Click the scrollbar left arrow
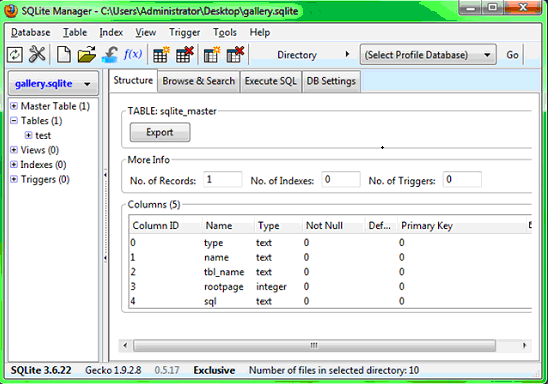The height and width of the screenshot is (384, 548). click(x=125, y=346)
